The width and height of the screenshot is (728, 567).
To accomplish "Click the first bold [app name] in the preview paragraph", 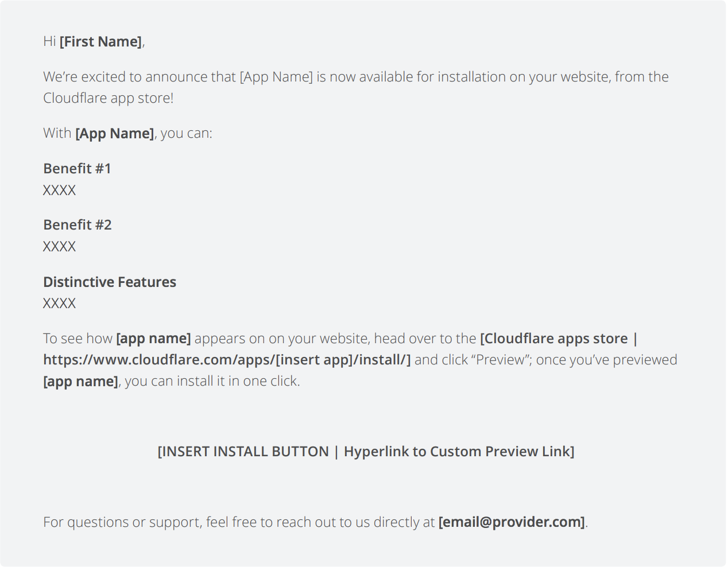I will tap(153, 339).
